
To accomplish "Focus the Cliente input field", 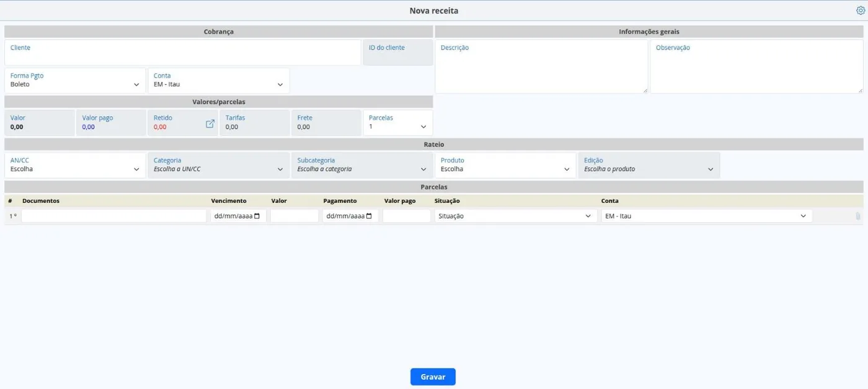I will 182,53.
